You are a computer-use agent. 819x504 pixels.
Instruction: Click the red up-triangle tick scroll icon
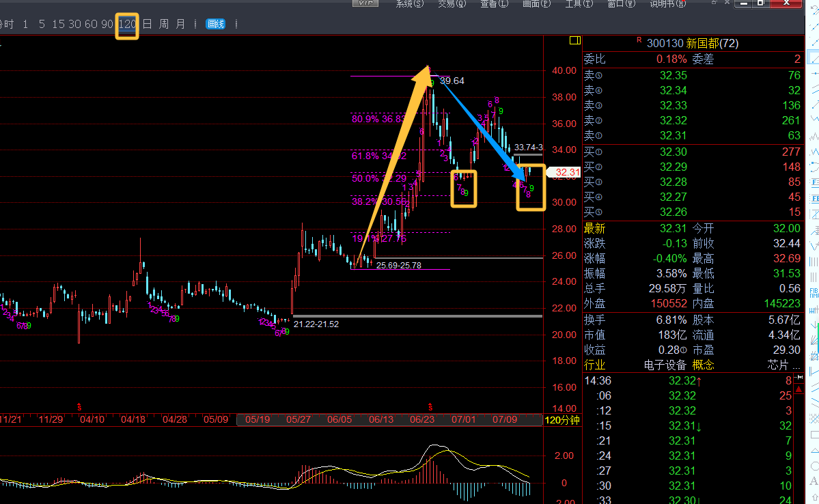pyautogui.click(x=799, y=389)
